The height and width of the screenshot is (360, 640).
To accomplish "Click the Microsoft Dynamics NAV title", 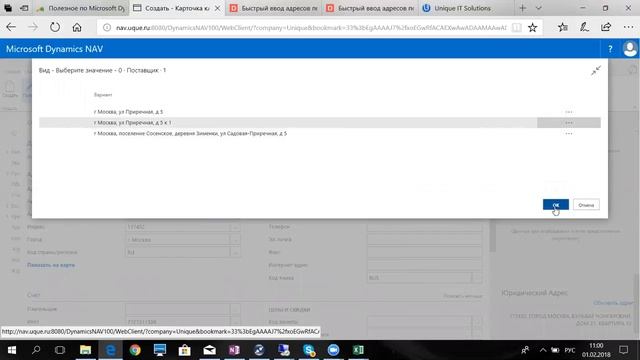I will click(x=54, y=49).
